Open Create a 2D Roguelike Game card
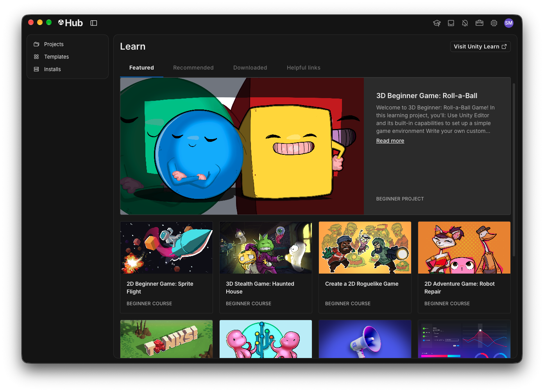Viewport: 544px width, 392px height. click(x=365, y=267)
